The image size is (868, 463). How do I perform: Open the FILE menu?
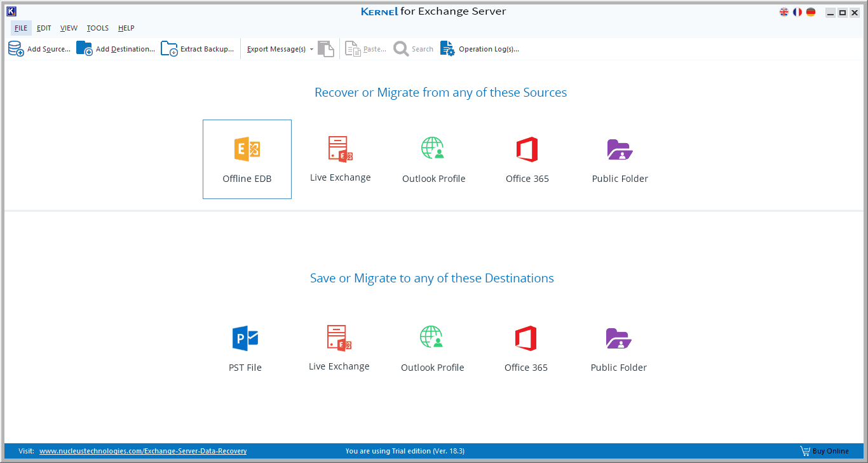[x=21, y=28]
